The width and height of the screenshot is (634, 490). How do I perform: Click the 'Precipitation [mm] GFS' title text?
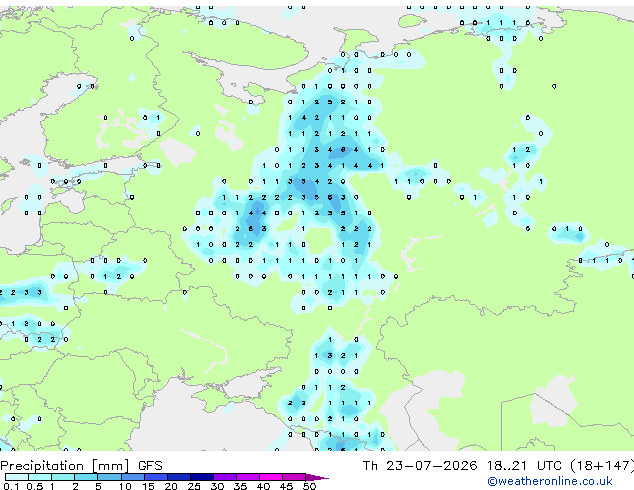coord(81,466)
